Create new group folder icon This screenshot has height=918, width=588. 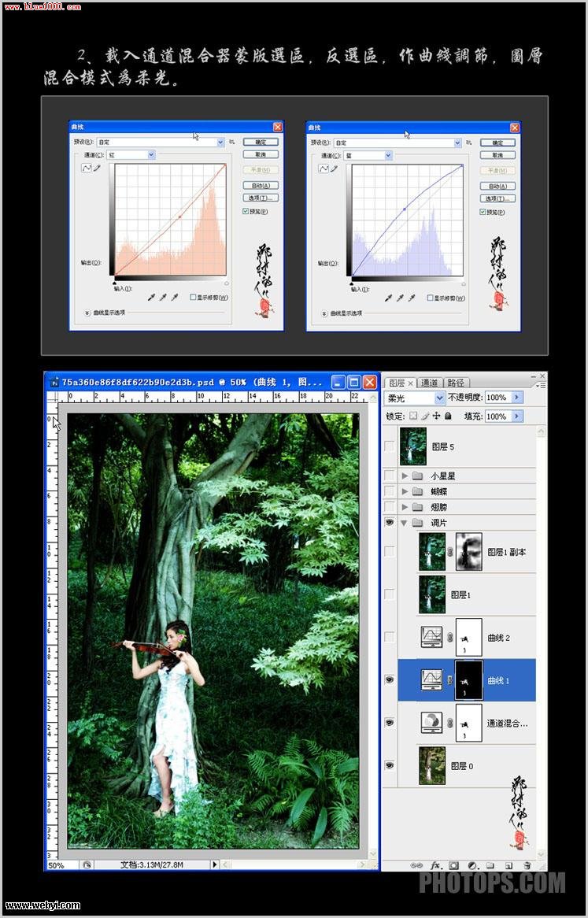[491, 864]
